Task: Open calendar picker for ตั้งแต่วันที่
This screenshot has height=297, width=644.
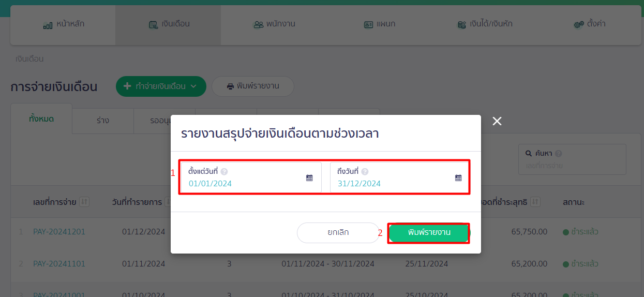Action: pos(309,177)
